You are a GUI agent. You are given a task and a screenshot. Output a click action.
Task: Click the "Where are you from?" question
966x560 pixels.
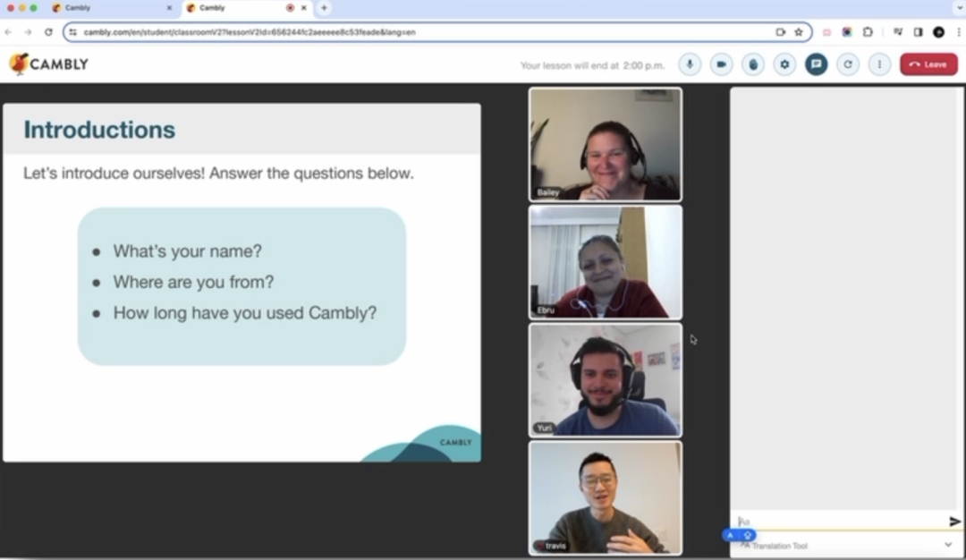193,282
